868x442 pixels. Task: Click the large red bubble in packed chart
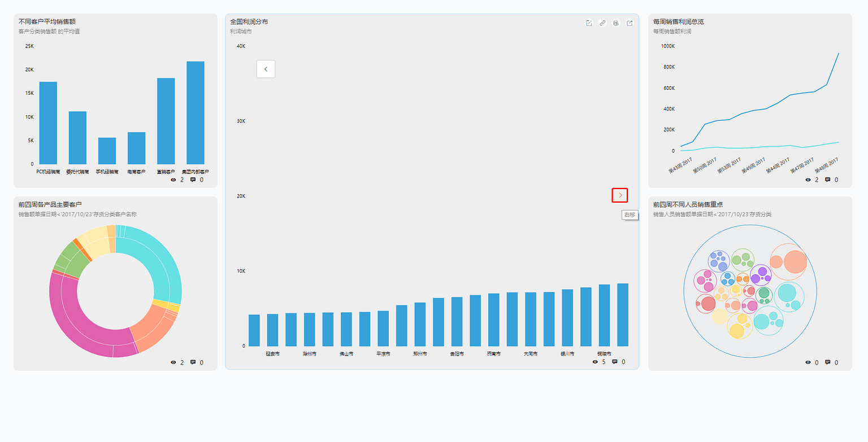708,304
